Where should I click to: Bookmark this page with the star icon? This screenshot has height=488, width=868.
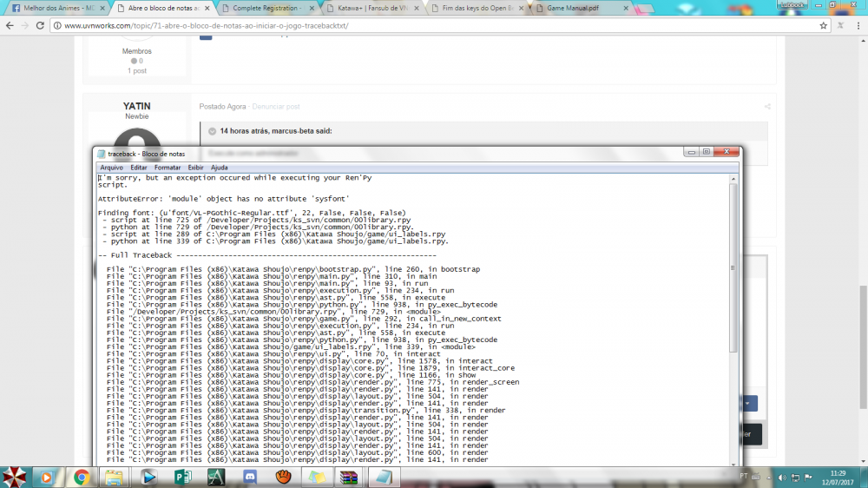coord(823,25)
